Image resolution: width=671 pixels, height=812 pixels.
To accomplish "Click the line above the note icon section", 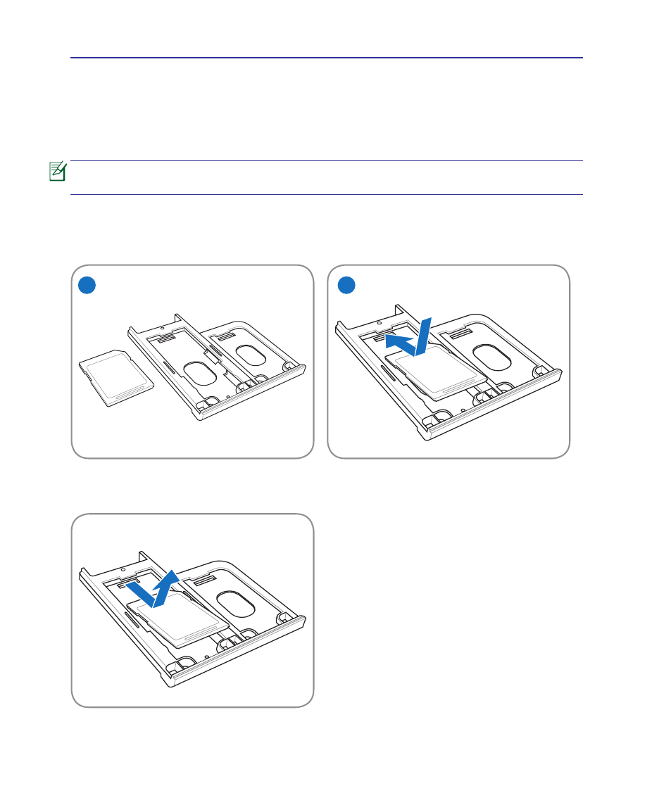I will (327, 161).
